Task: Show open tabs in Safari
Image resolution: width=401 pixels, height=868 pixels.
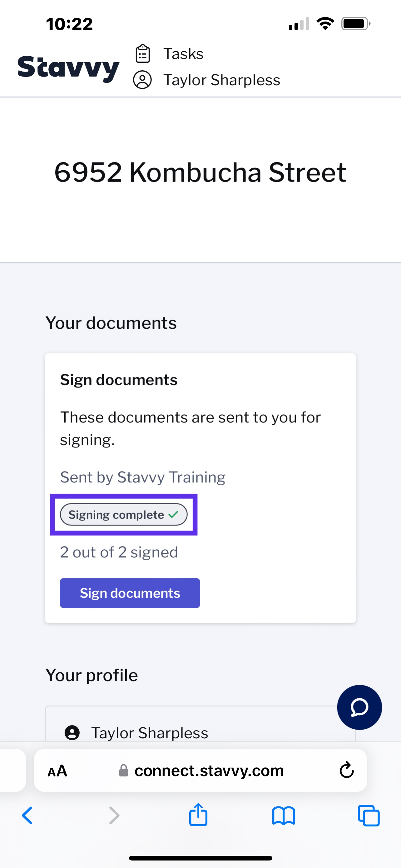Action: coord(369,816)
